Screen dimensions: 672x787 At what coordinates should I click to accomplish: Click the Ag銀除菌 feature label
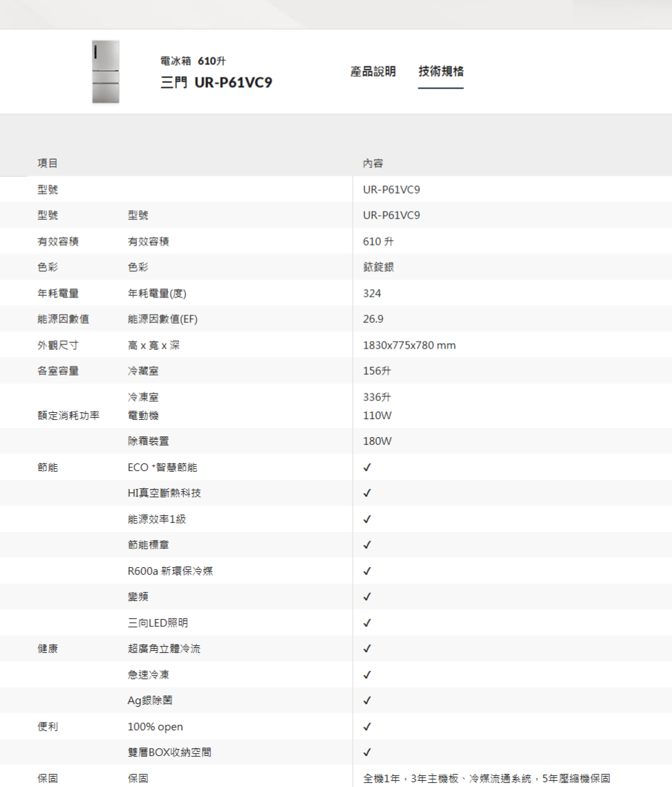[149, 700]
